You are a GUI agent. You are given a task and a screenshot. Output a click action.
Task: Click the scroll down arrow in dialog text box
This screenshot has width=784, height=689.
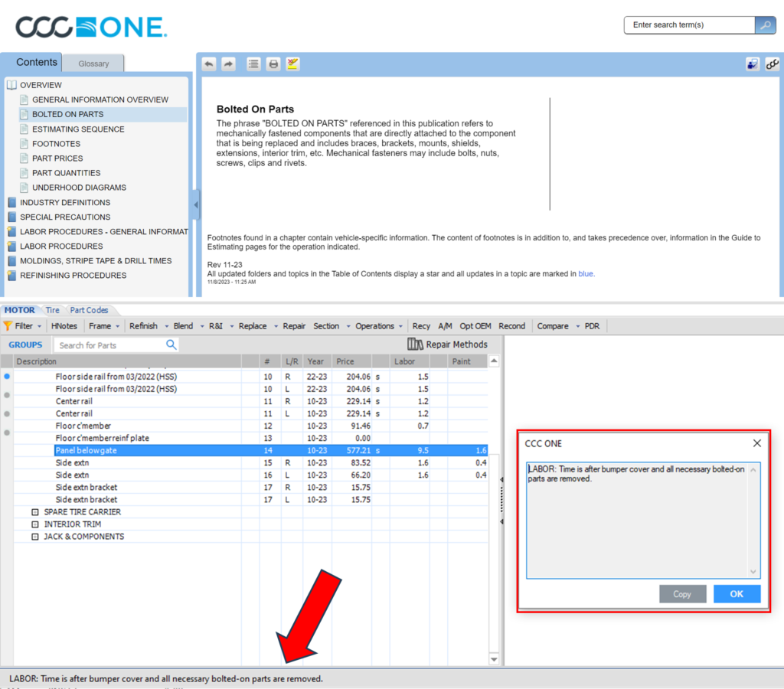[753, 572]
